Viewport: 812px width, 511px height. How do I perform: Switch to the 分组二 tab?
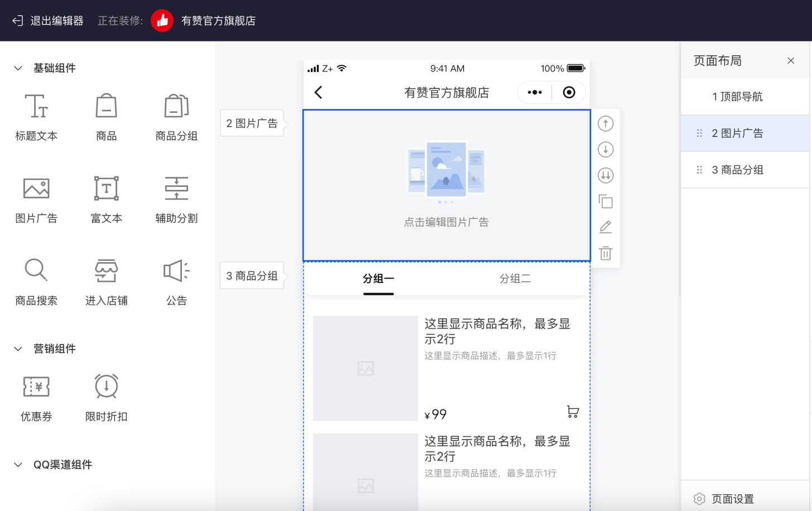point(515,279)
